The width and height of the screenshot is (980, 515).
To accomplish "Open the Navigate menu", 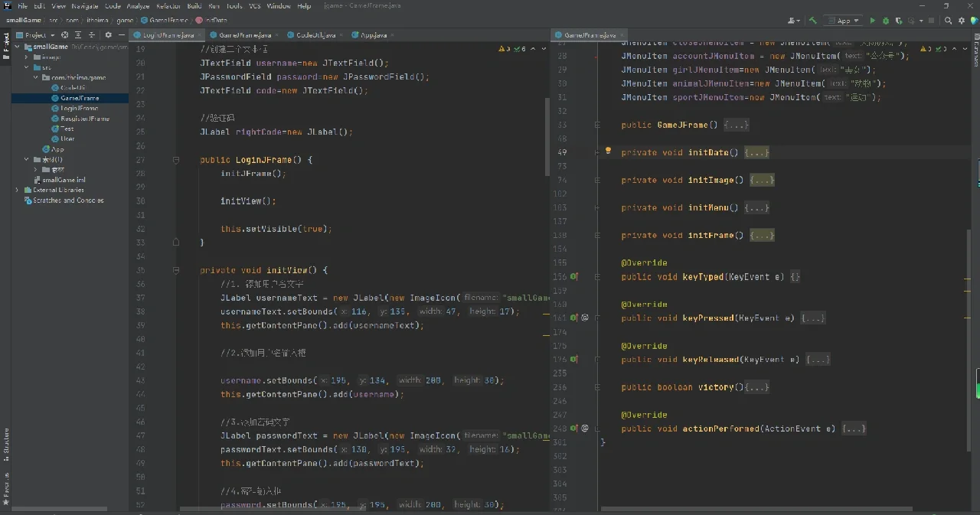I will click(x=84, y=6).
